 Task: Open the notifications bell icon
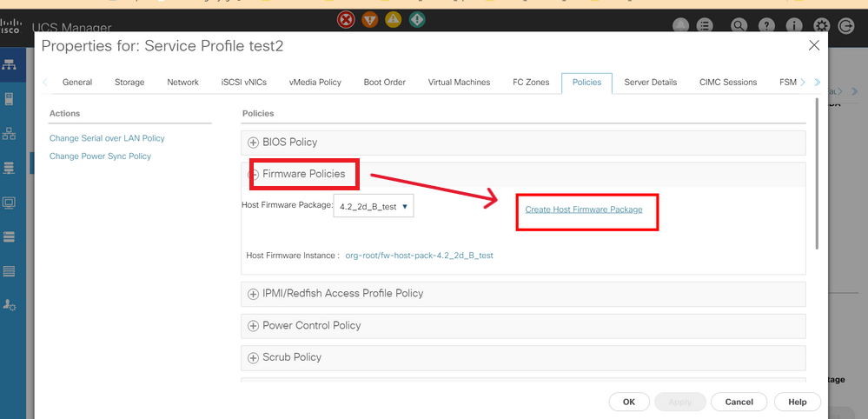pyautogui.click(x=680, y=25)
